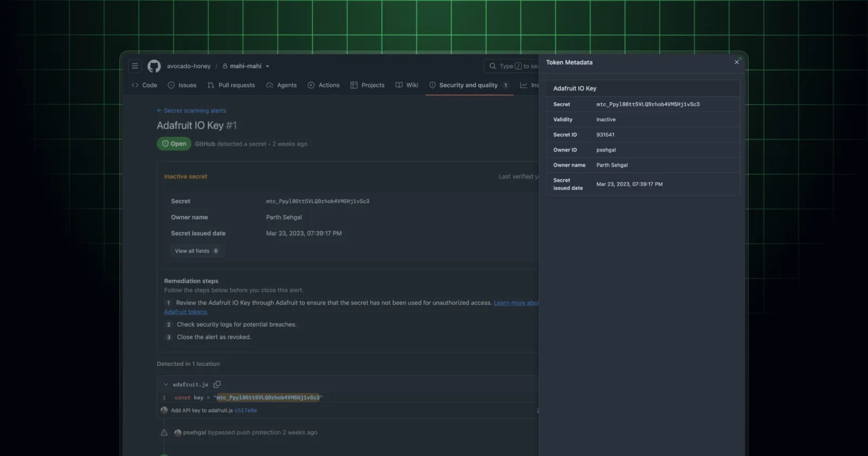Click the Adafruit IO Key panel heading

(x=575, y=88)
